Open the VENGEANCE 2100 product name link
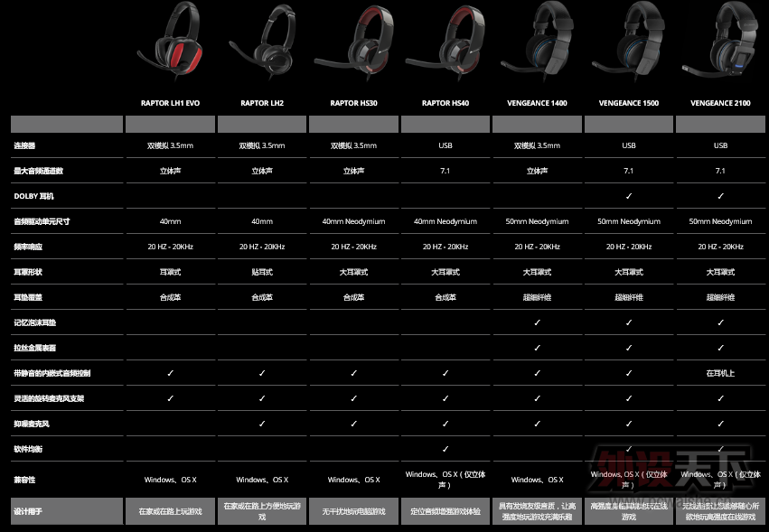 point(720,104)
